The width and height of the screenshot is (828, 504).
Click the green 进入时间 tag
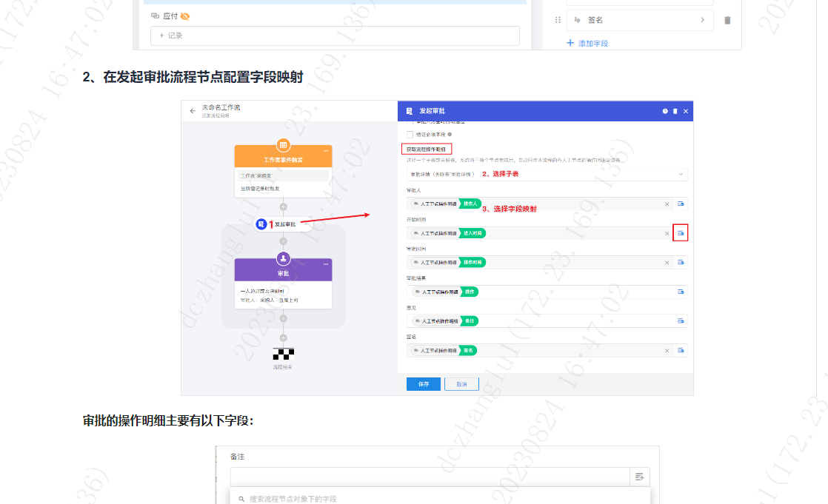point(473,233)
